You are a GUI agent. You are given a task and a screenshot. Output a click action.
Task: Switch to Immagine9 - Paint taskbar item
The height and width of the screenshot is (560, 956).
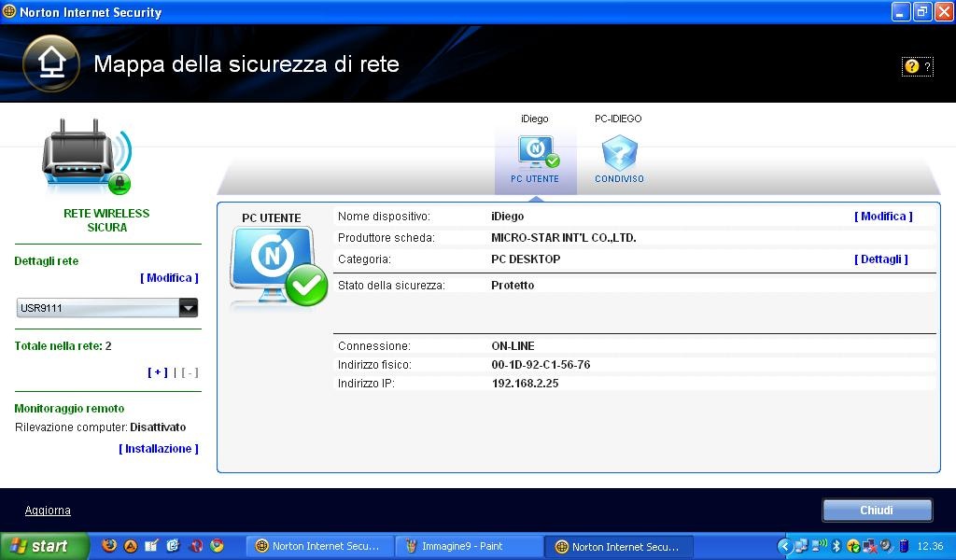coord(469,546)
